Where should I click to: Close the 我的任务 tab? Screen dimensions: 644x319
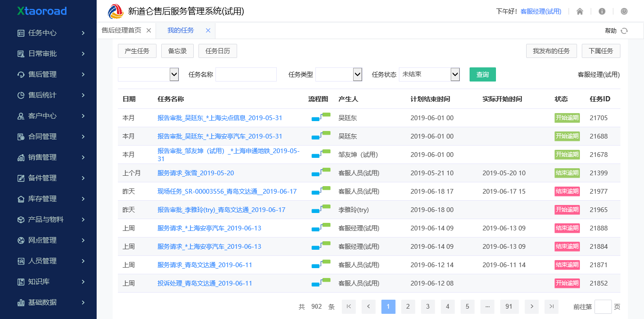(x=208, y=30)
